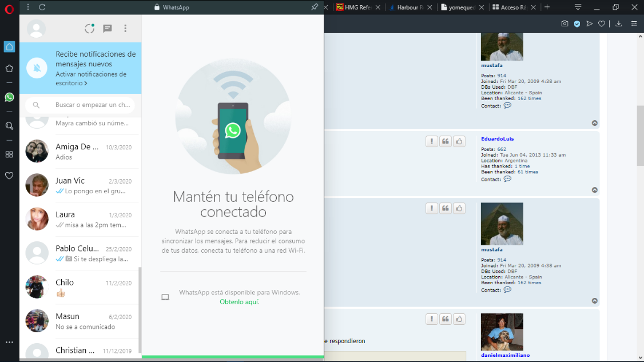Click the 'Obtenlo aquí.' link
The height and width of the screenshot is (362, 644).
coord(240,302)
